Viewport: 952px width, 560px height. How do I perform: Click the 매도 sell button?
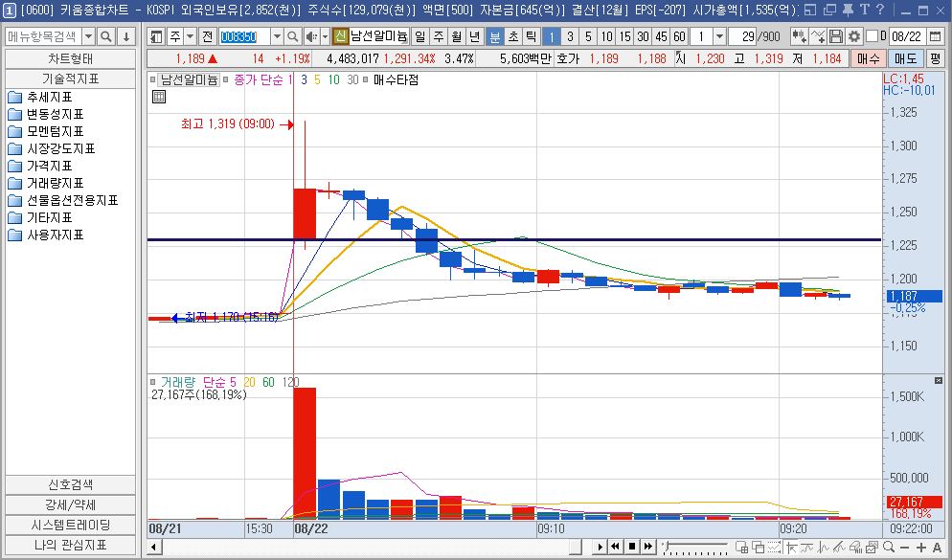click(905, 58)
